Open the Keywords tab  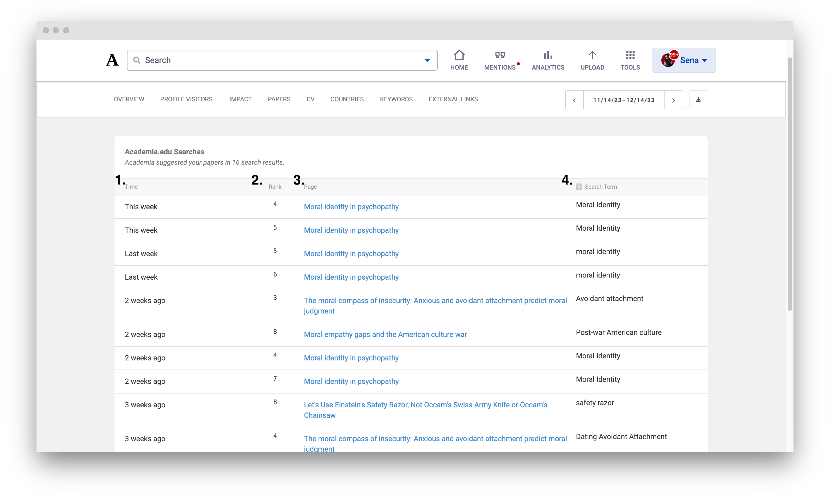396,99
